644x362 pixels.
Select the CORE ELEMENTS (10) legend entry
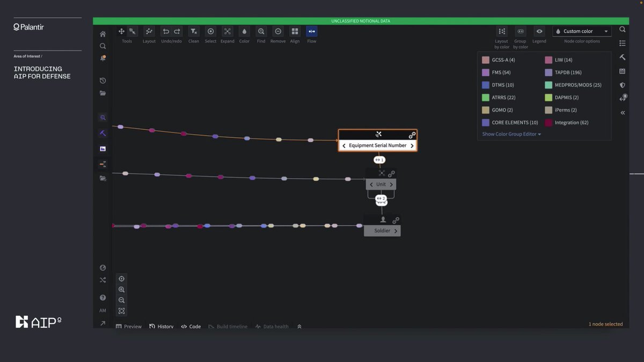(510, 122)
